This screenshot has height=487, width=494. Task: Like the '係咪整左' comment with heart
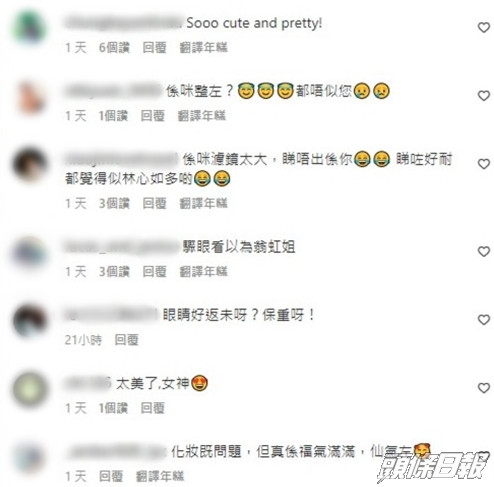coord(483,96)
